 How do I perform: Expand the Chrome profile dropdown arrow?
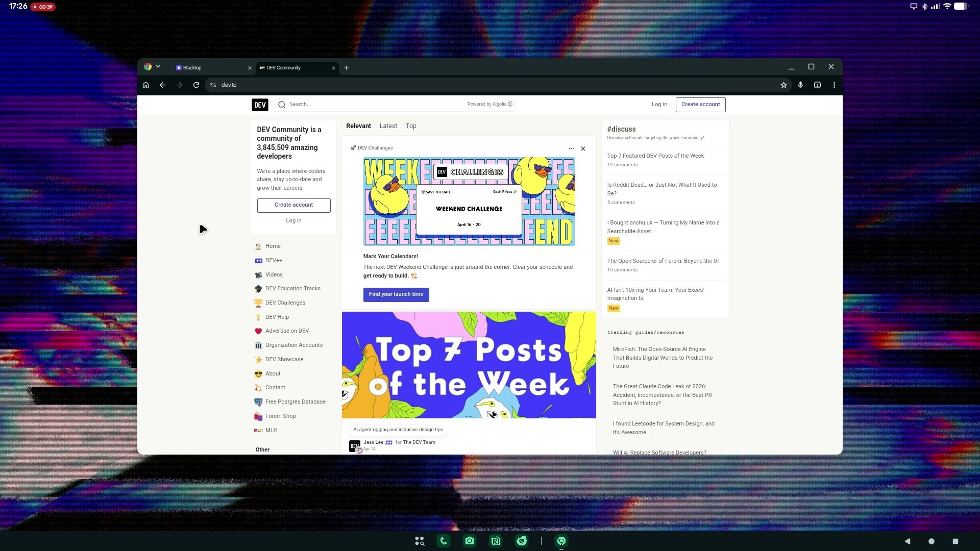(x=158, y=67)
